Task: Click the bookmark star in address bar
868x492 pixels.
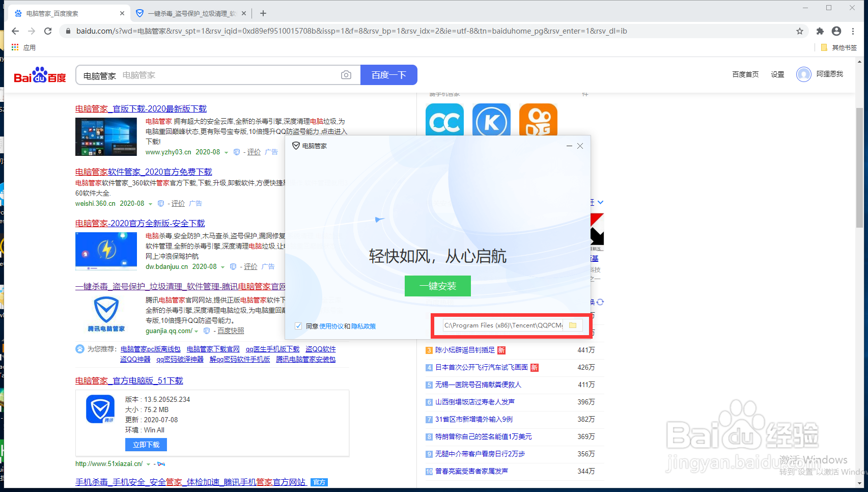Action: click(x=799, y=31)
